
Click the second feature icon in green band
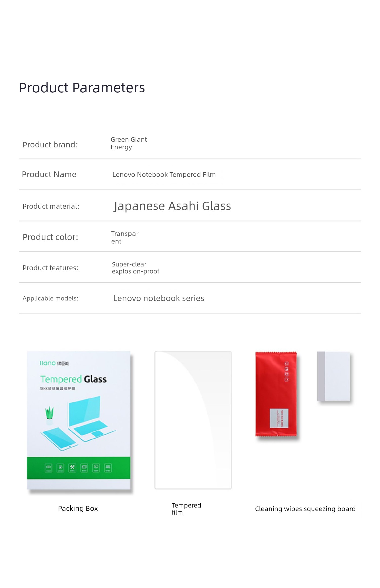click(60, 468)
